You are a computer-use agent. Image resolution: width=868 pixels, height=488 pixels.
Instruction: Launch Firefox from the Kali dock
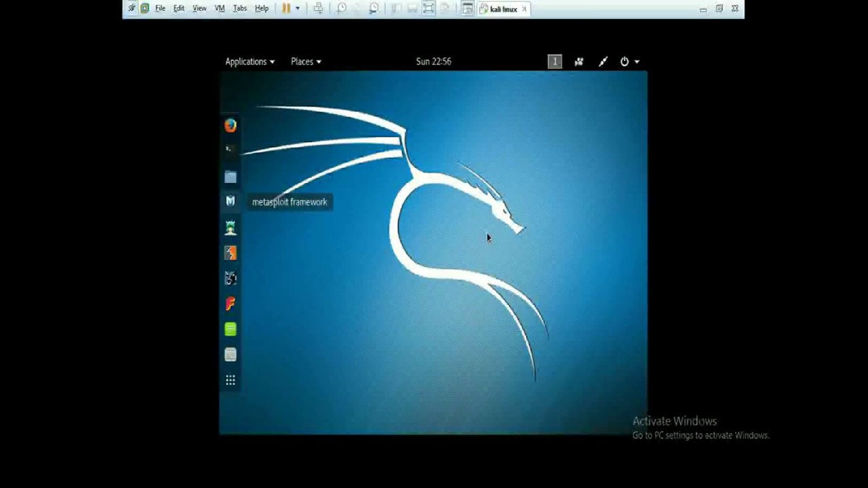tap(231, 125)
